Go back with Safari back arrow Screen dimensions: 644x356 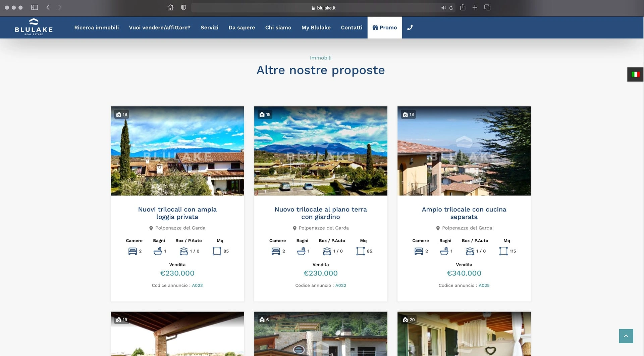pyautogui.click(x=48, y=7)
